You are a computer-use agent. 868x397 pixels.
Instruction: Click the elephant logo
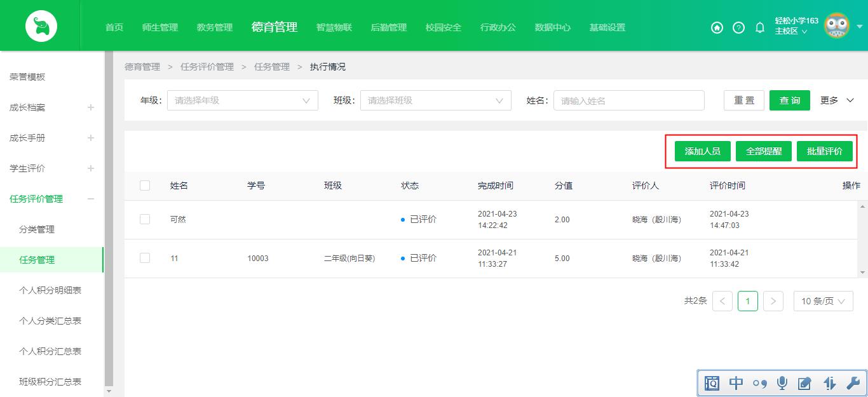(41, 25)
